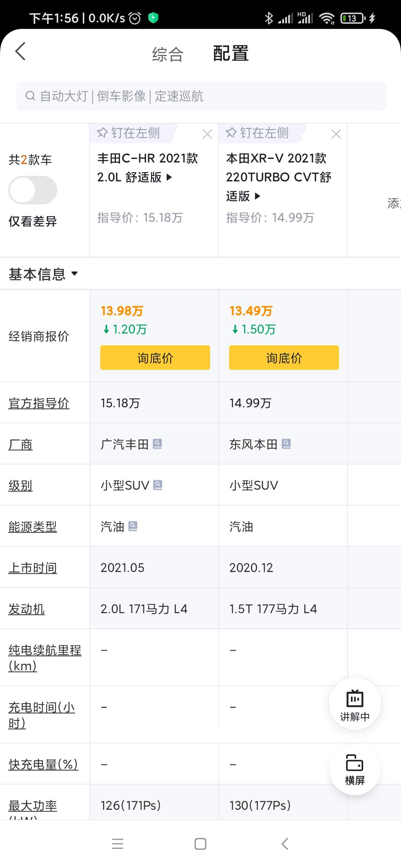This screenshot has height=868, width=401.
Task: Open the 能源类型 term link
Action: point(33,527)
